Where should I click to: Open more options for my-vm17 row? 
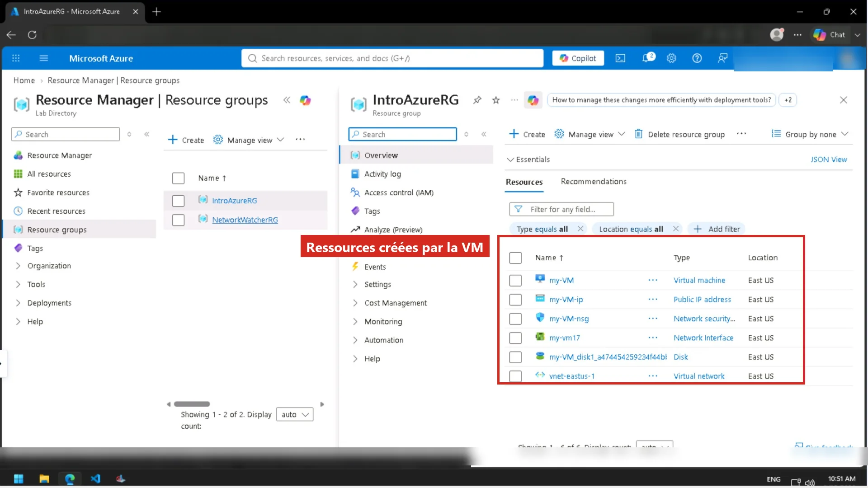(653, 338)
